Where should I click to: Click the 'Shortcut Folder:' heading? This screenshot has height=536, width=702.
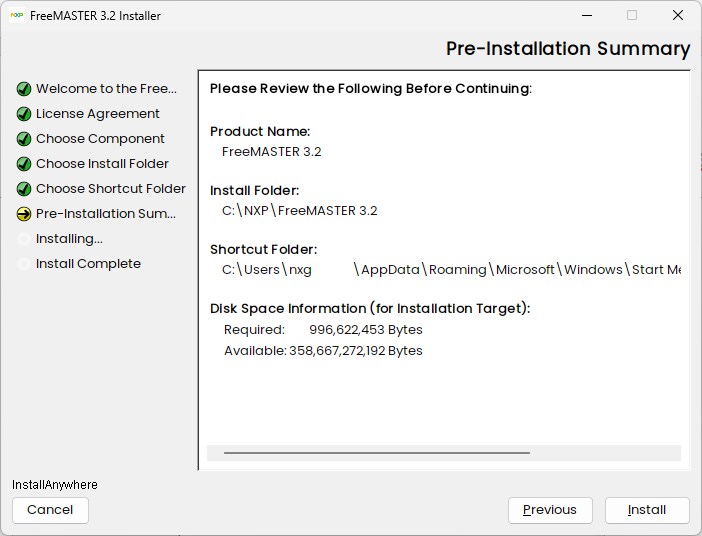coord(264,249)
